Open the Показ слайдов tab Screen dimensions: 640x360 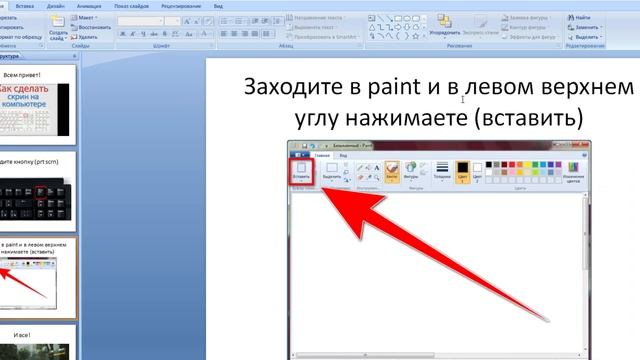pyautogui.click(x=131, y=6)
